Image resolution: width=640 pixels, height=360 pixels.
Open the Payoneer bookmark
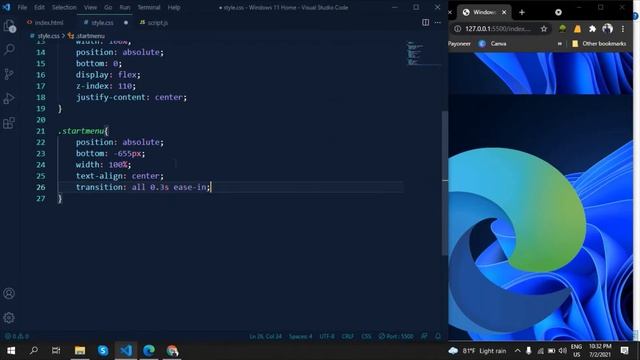click(x=459, y=44)
